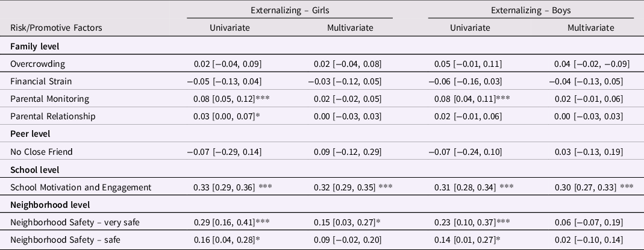The image size is (644, 250).
Task: Click the "School level" section heading
Action: pos(35,169)
